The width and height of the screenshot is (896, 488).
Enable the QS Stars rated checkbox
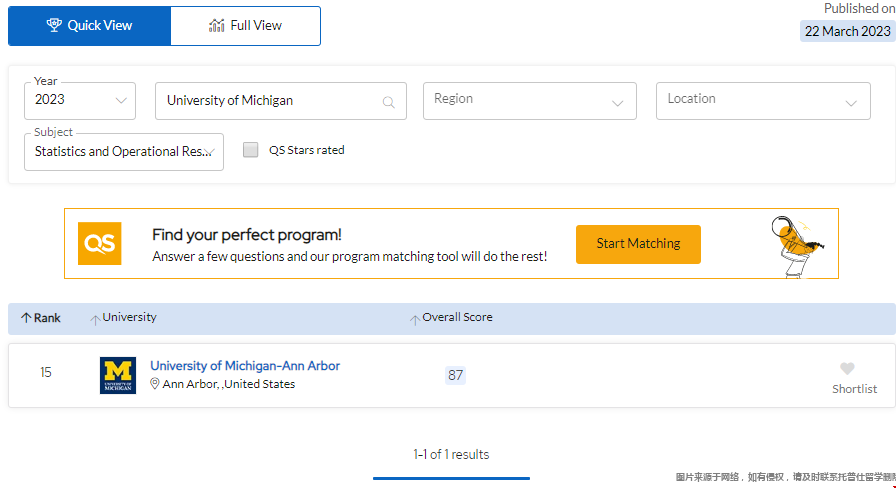[x=250, y=150]
